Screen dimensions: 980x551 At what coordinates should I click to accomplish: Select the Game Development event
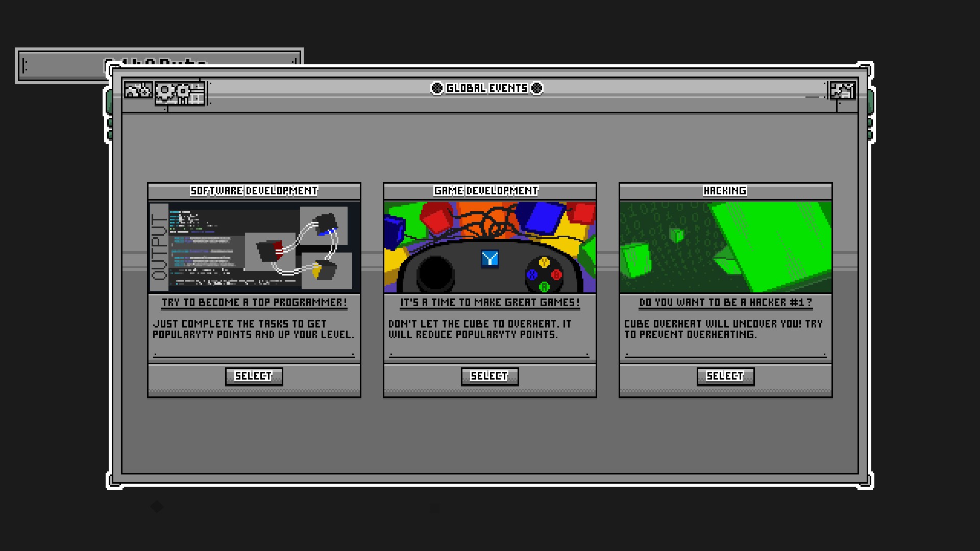(x=489, y=377)
